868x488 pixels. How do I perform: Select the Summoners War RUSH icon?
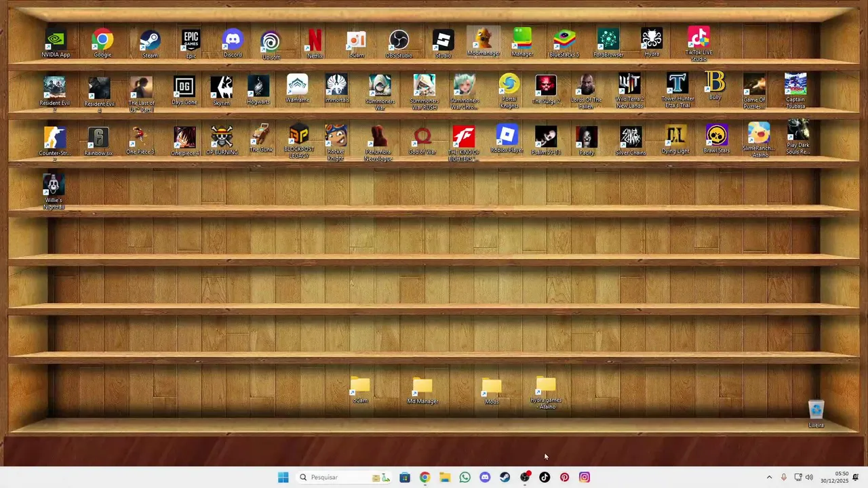(x=425, y=93)
